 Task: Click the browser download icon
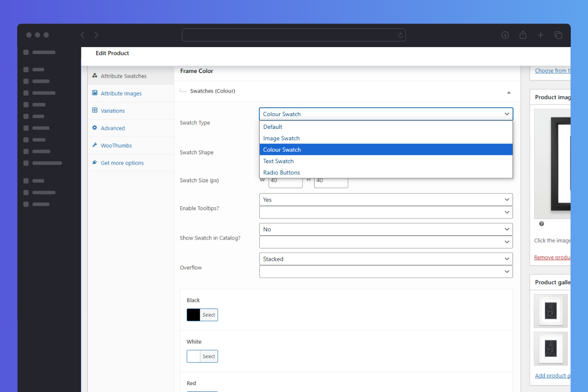point(505,35)
